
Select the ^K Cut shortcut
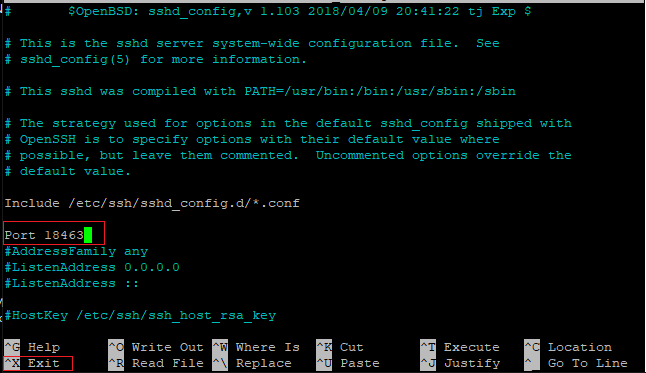pyautogui.click(x=340, y=347)
